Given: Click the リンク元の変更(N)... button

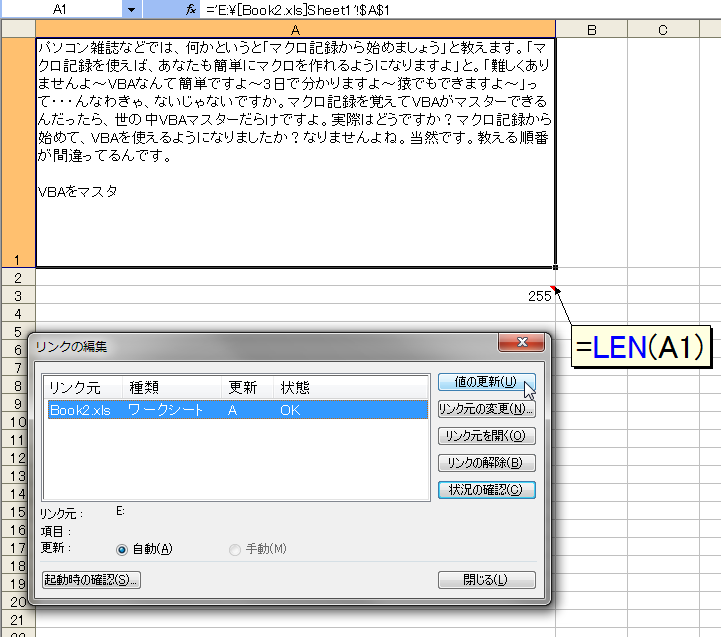Looking at the screenshot, I should [486, 409].
